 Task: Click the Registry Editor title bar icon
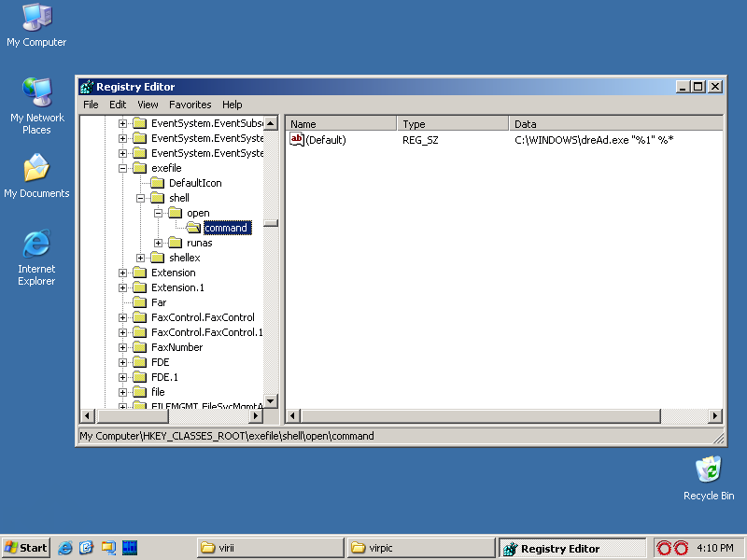click(87, 87)
